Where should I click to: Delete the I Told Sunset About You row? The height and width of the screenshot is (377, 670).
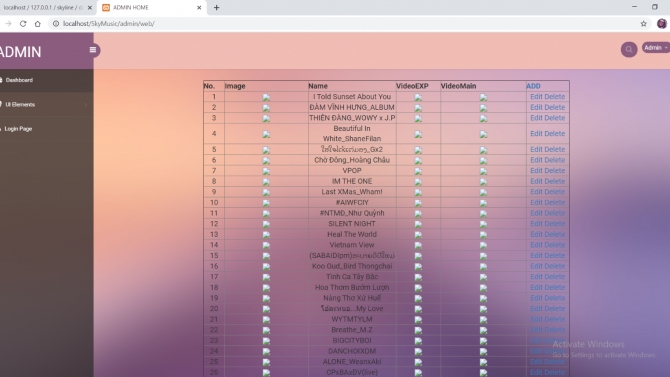(555, 97)
